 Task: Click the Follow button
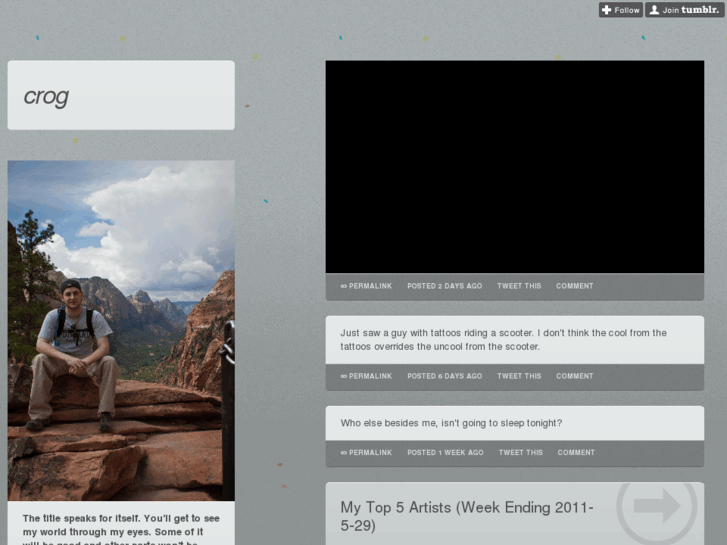point(620,10)
